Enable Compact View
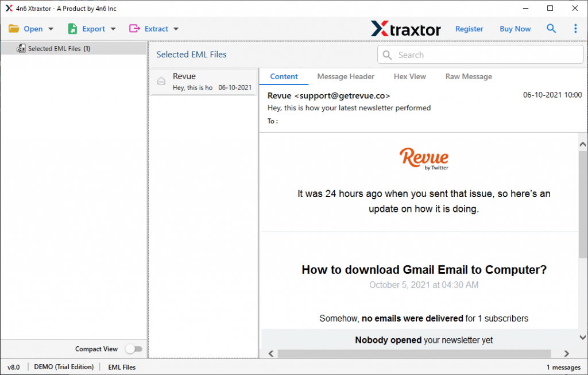The height and width of the screenshot is (375, 588). pos(134,349)
